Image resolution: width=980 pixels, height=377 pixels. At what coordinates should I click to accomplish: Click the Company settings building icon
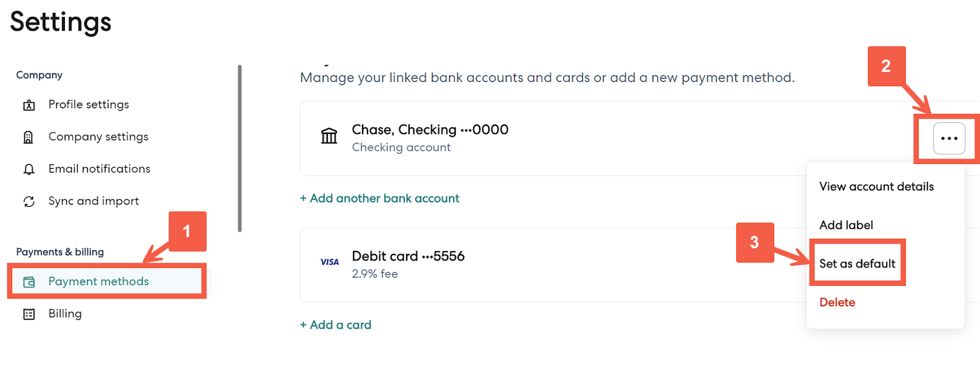[x=29, y=137]
